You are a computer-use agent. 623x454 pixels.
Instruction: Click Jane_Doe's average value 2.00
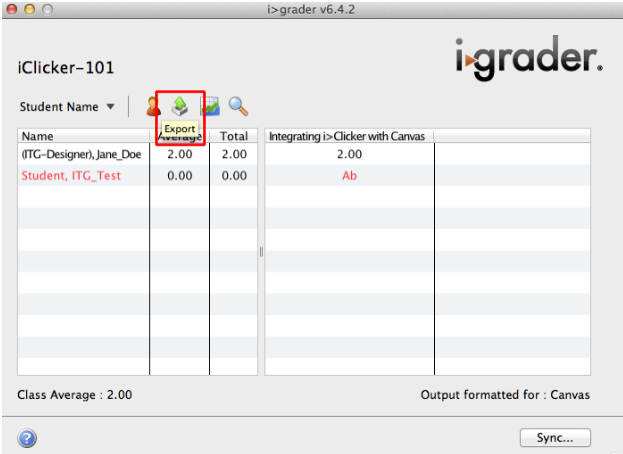click(180, 154)
